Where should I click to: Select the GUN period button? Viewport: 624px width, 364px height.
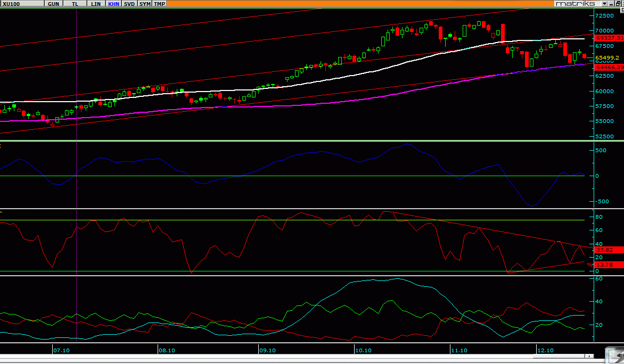tap(53, 4)
